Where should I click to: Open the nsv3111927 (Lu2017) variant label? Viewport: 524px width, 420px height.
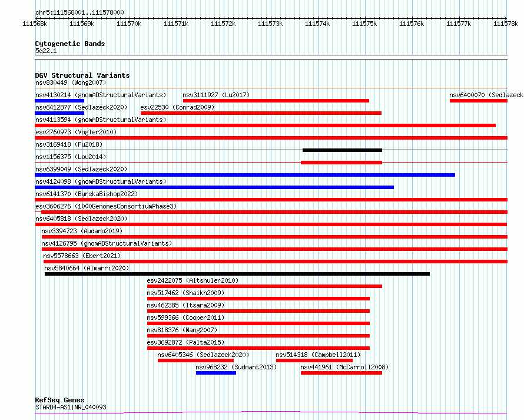pyautogui.click(x=216, y=95)
